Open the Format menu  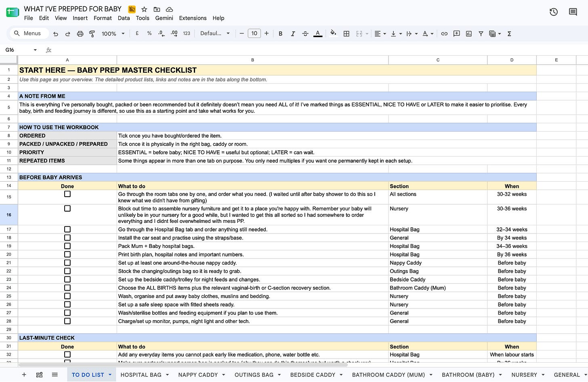coord(103,18)
